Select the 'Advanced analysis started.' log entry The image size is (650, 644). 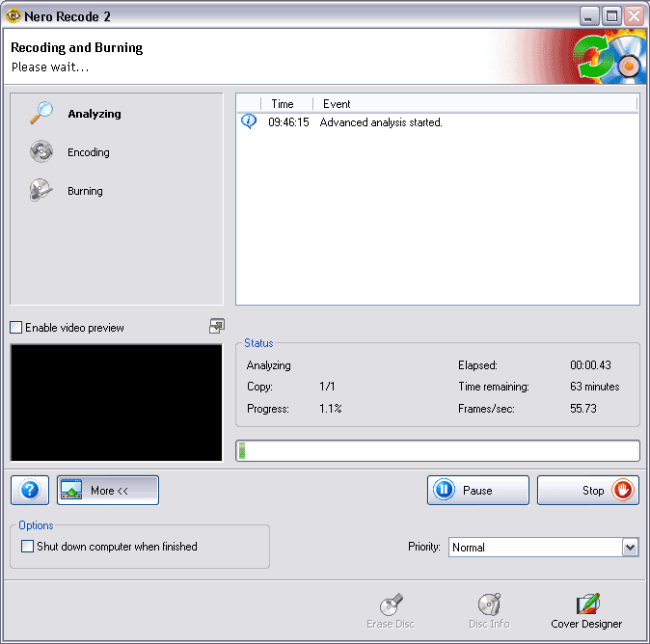[381, 122]
